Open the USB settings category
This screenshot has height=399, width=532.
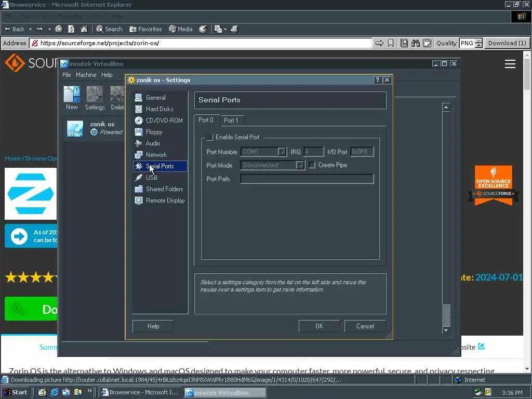(x=151, y=178)
